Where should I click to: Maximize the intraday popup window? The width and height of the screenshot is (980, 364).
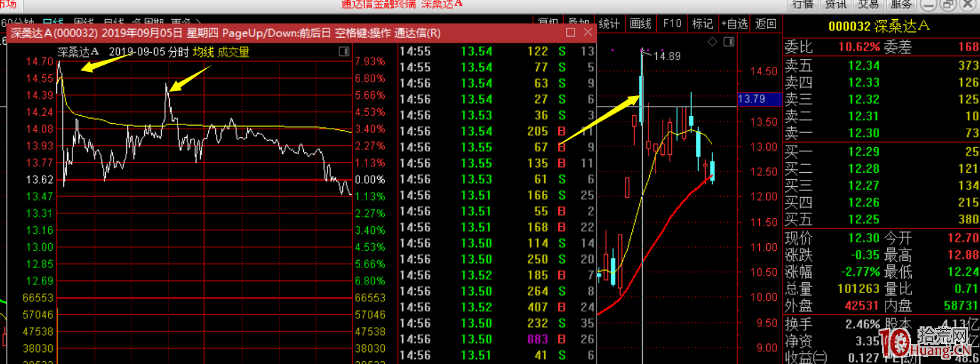point(570,33)
